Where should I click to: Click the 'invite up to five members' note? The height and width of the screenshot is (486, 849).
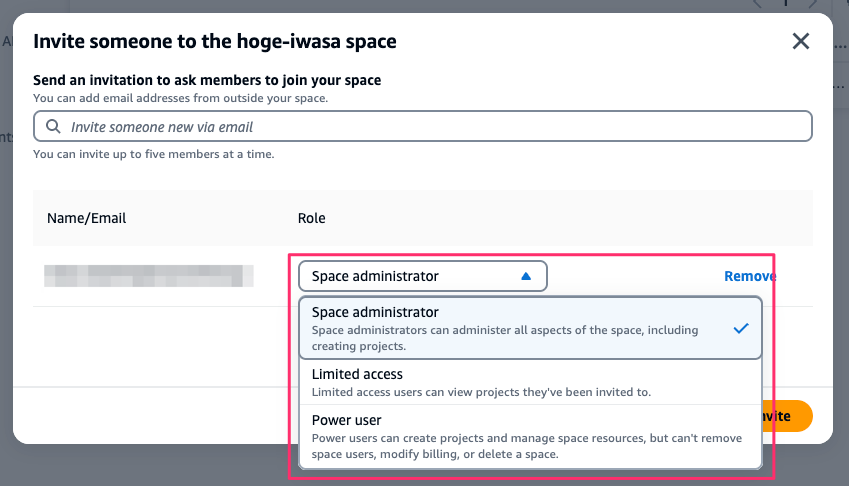click(154, 154)
